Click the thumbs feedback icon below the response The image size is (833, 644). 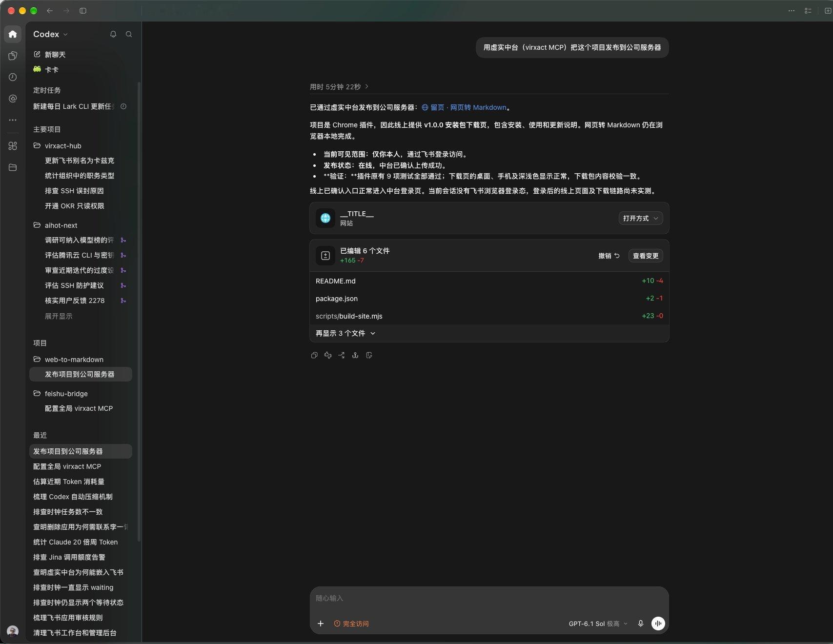(x=328, y=355)
